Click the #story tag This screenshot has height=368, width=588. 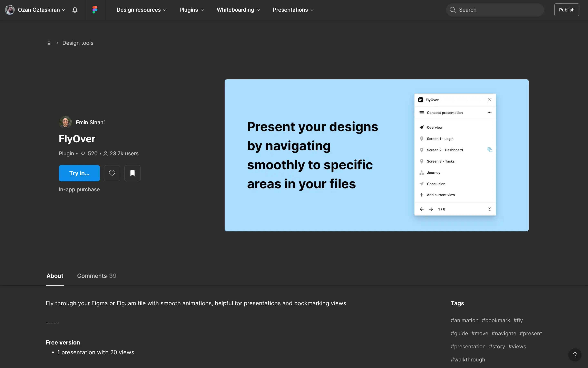tap(497, 346)
